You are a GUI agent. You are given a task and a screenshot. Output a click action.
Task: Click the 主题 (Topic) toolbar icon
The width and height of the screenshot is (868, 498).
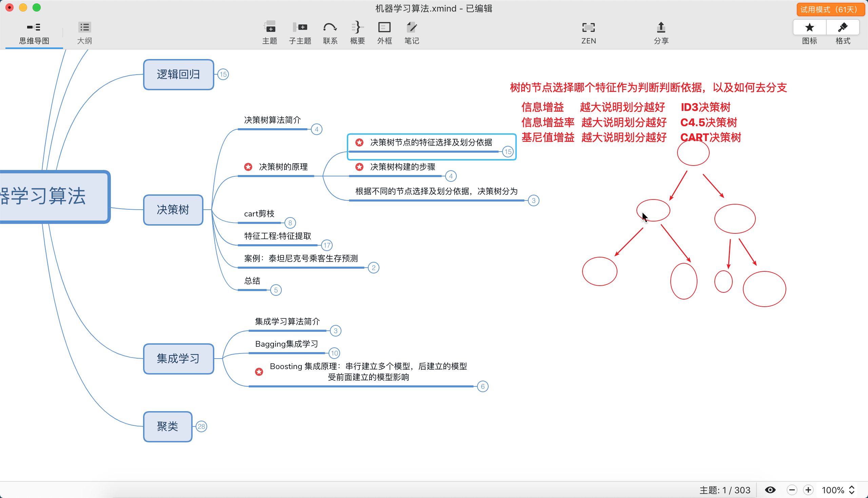coord(270,27)
